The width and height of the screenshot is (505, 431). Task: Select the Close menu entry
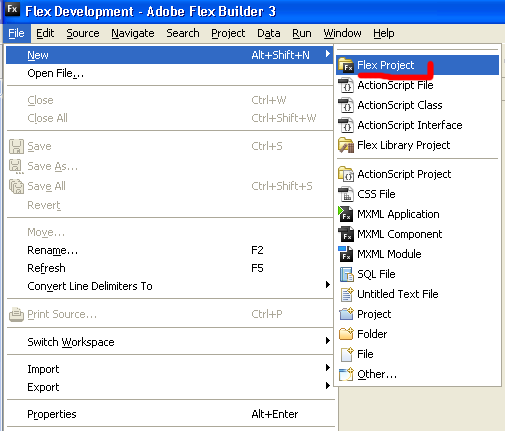[169, 100]
